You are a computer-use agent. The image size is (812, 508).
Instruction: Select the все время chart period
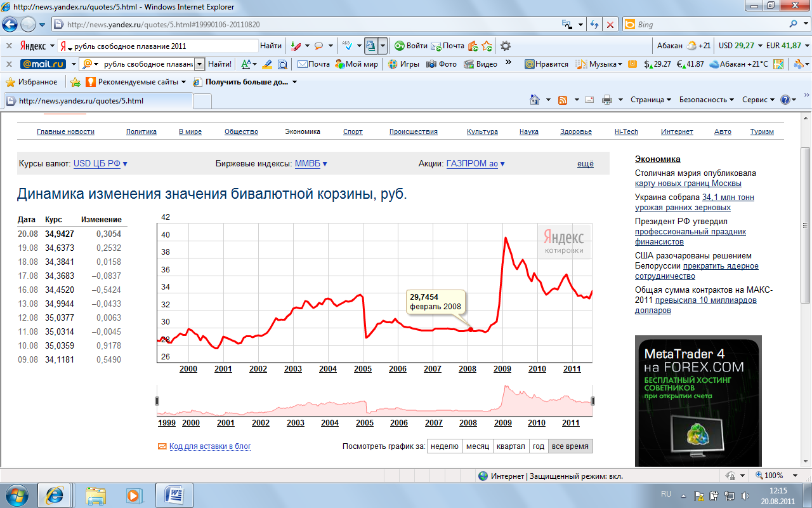pos(570,446)
